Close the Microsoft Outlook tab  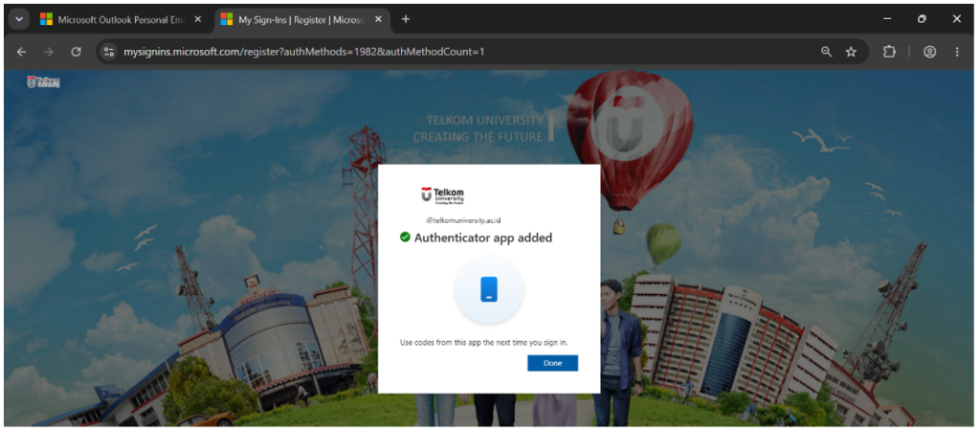(197, 19)
